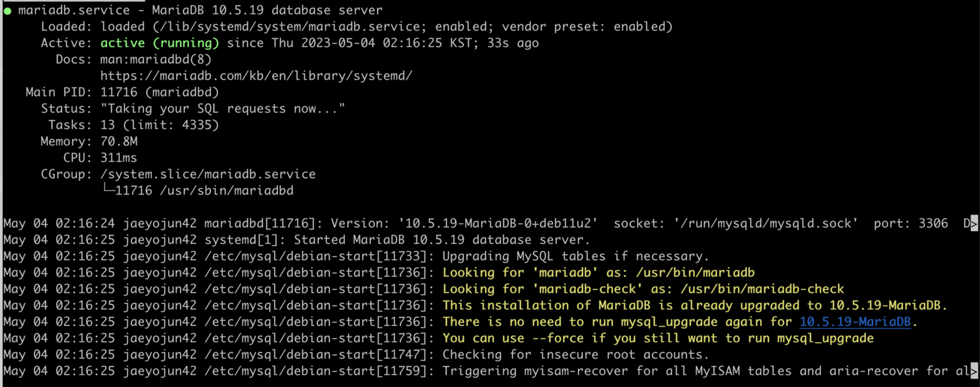Click the port number 3306

[933, 223]
